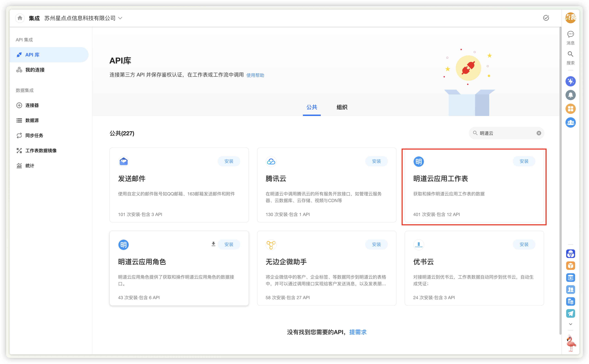The height and width of the screenshot is (364, 589).
Task: Click the home icon in the header
Action: click(x=20, y=18)
